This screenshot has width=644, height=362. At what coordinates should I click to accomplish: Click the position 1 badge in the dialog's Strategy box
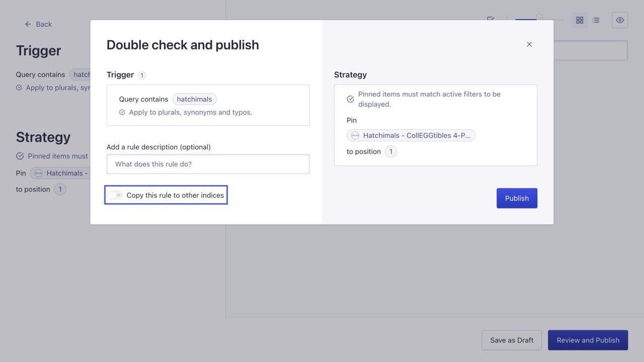coord(391,151)
